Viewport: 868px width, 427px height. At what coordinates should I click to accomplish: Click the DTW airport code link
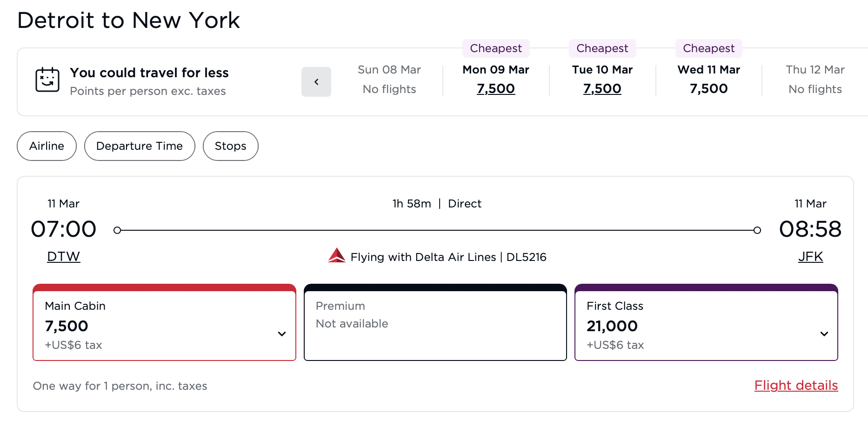click(x=63, y=256)
